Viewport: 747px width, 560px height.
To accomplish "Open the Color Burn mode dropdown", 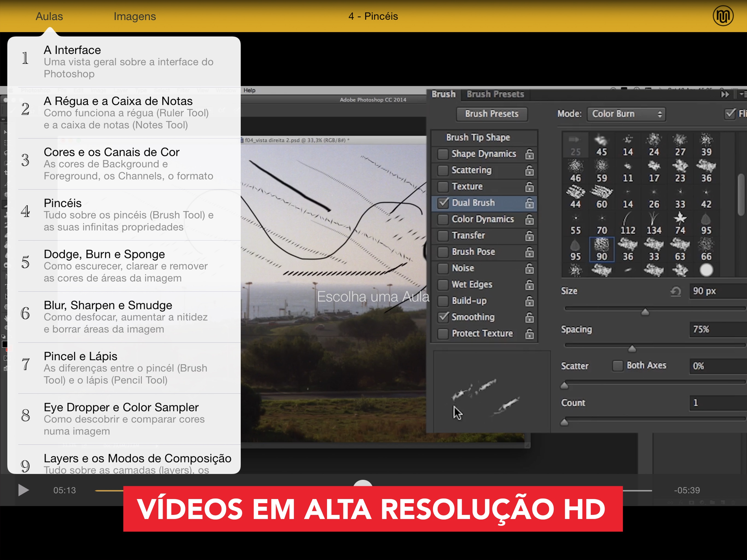I will click(626, 114).
